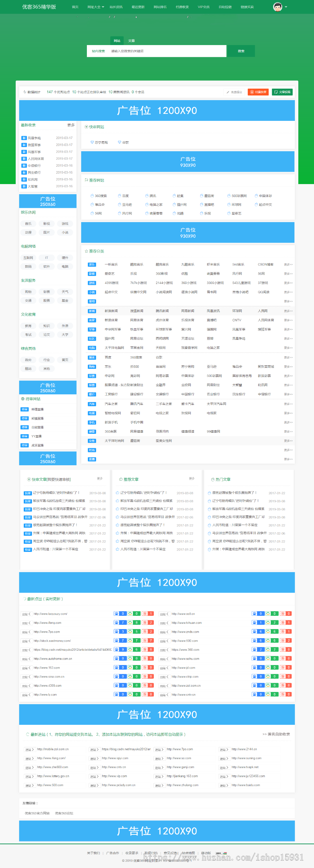Click the 快审 badge on first article
The height and width of the screenshot is (868, 314).
click(x=28, y=493)
